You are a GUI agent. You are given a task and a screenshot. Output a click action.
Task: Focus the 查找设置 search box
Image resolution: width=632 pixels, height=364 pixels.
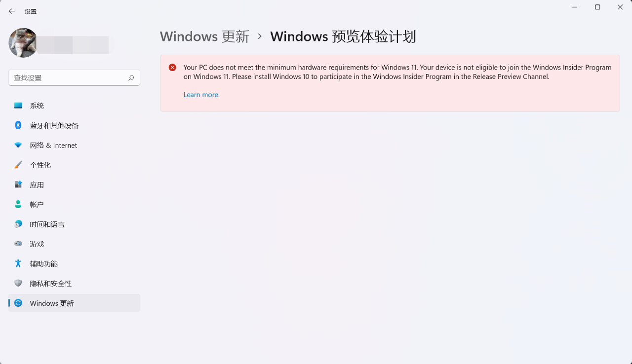74,78
